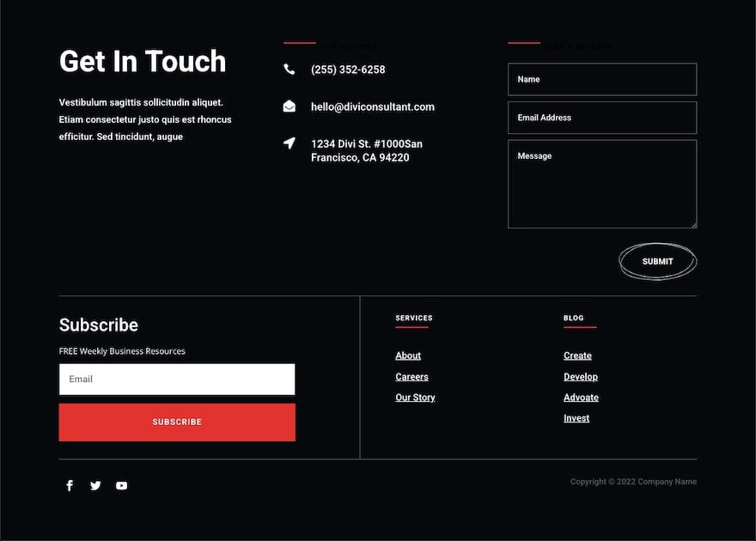
Task: Open the Create blog link
Action: (577, 356)
